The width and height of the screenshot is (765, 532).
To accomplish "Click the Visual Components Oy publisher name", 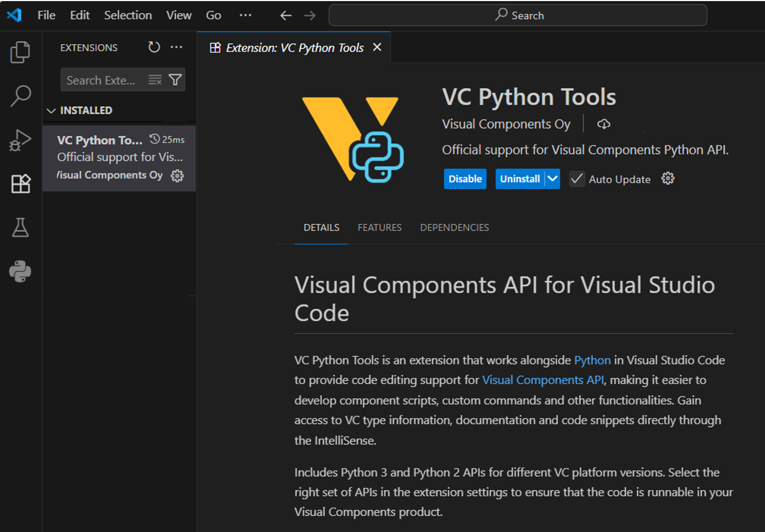I will [x=506, y=124].
